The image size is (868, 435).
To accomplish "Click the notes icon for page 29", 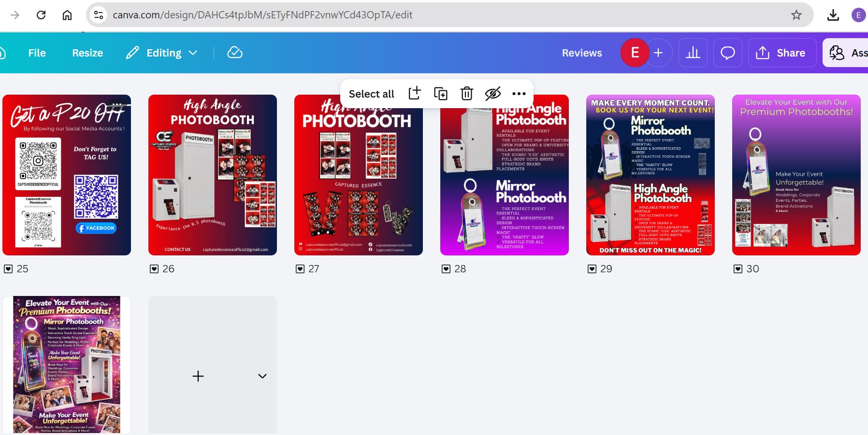I will coord(592,269).
